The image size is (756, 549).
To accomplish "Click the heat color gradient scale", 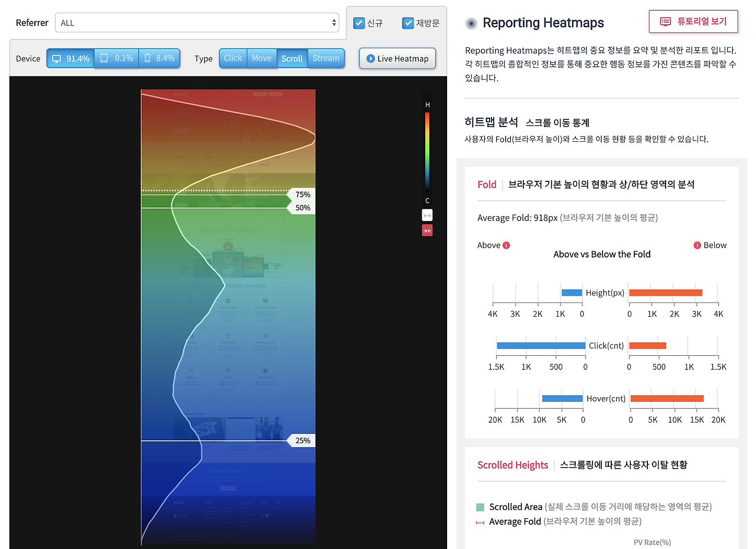I will 427,151.
